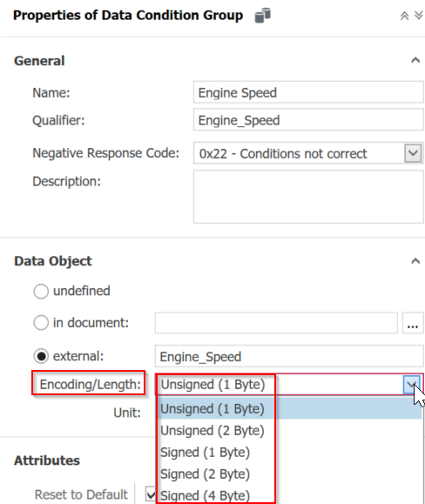Expand all sections with double down arrows
Screen dimensions: 425x504
click(x=419, y=15)
